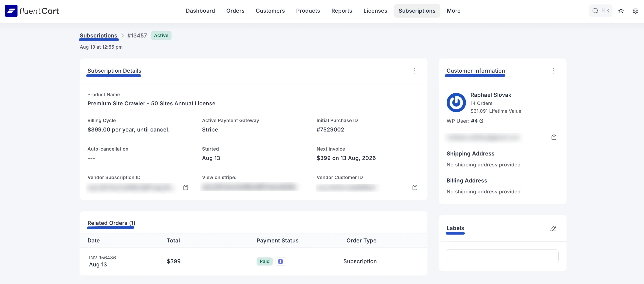Open settings via the gear icon
Screen dimensions: 644x284
(x=635, y=11)
